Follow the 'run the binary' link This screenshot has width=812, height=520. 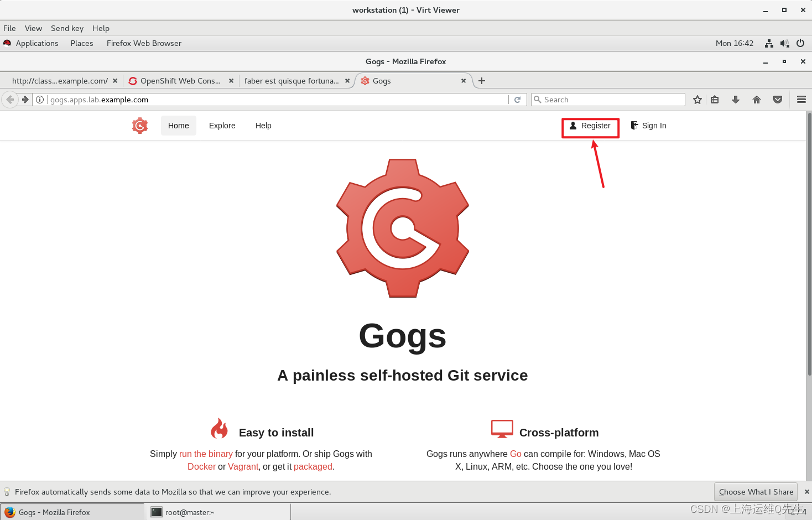tap(206, 454)
